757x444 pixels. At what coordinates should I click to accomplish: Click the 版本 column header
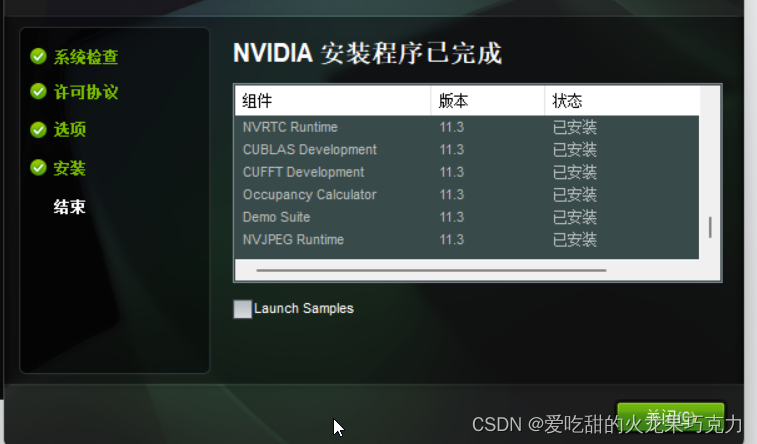coord(487,101)
